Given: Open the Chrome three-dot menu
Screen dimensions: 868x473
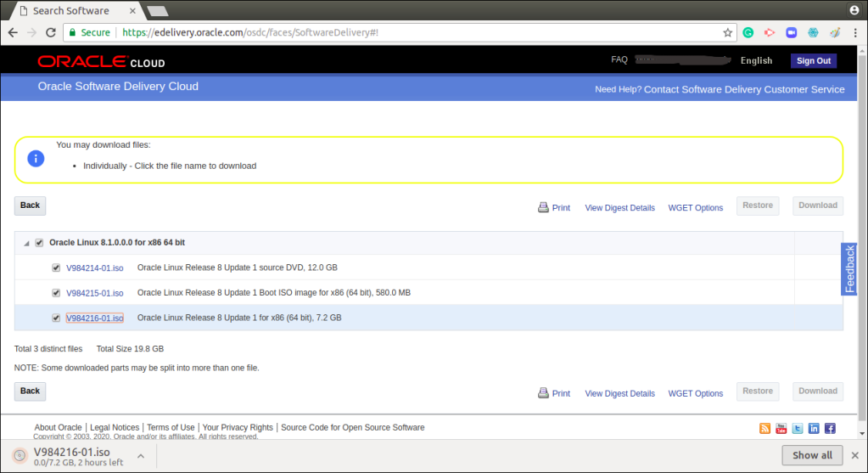Looking at the screenshot, I should coord(855,32).
